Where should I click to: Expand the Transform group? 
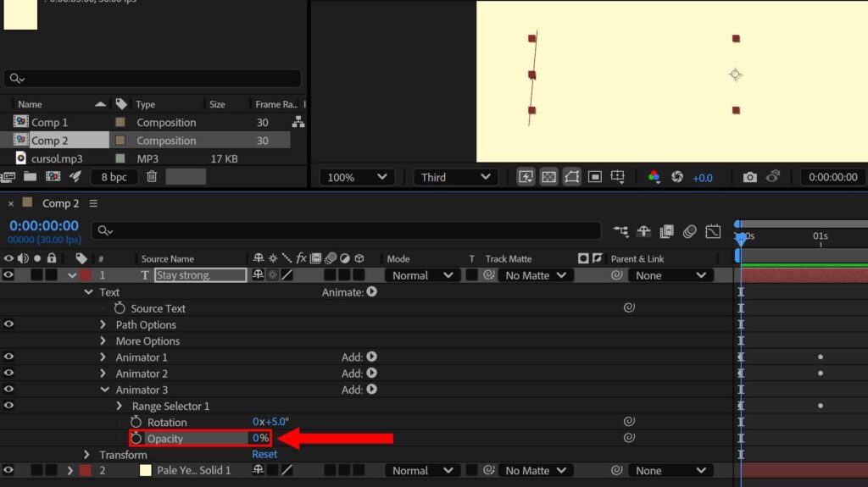pos(87,454)
